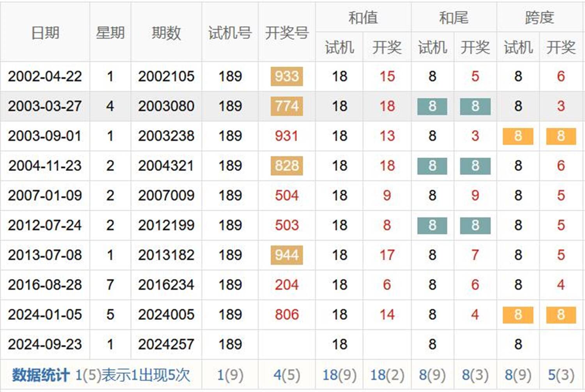
Task: Click the 18(2) statistic link
Action: pos(387,375)
